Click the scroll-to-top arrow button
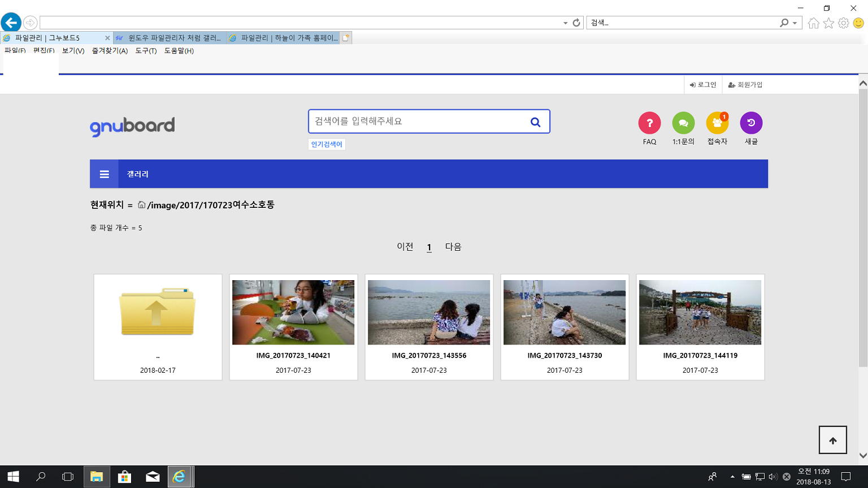Image resolution: width=868 pixels, height=488 pixels. [832, 441]
